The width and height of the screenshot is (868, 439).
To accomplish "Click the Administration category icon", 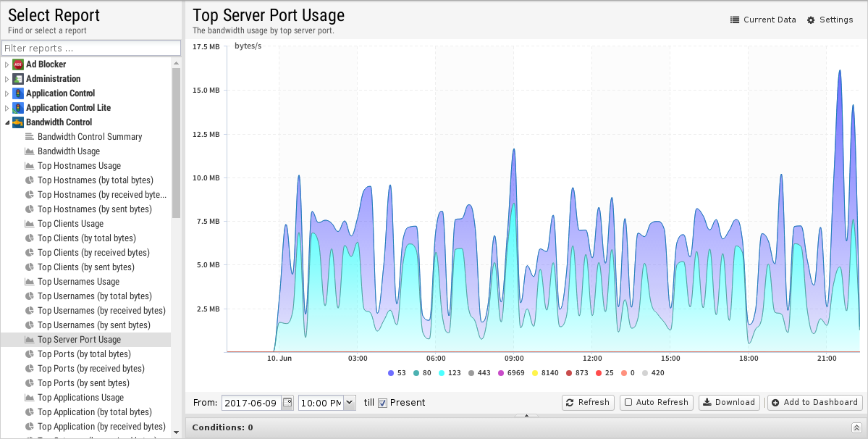I will click(18, 79).
